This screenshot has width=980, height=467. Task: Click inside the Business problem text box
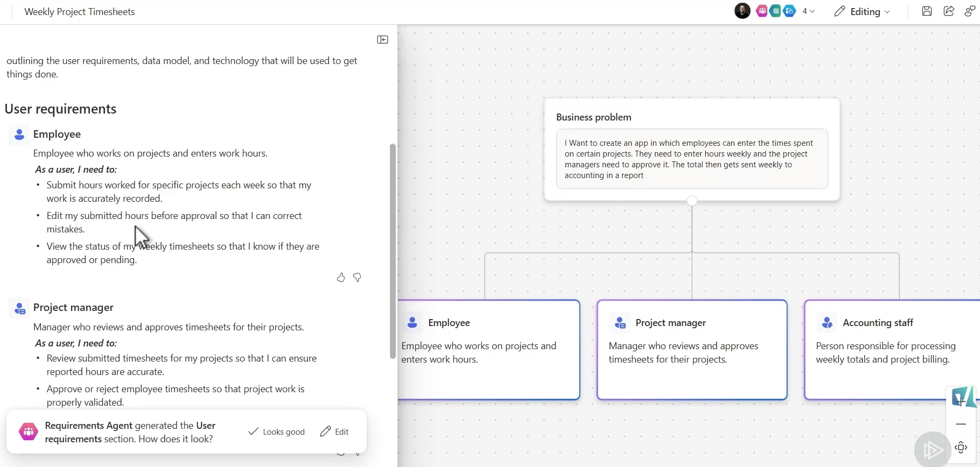[x=692, y=159]
